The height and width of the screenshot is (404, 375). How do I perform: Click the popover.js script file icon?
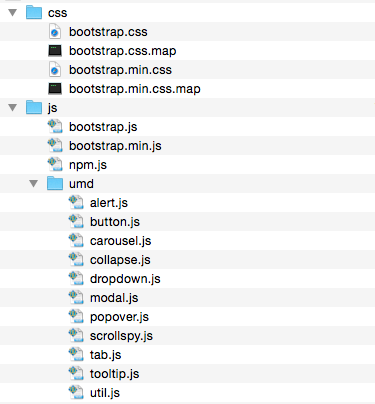pyautogui.click(x=76, y=316)
